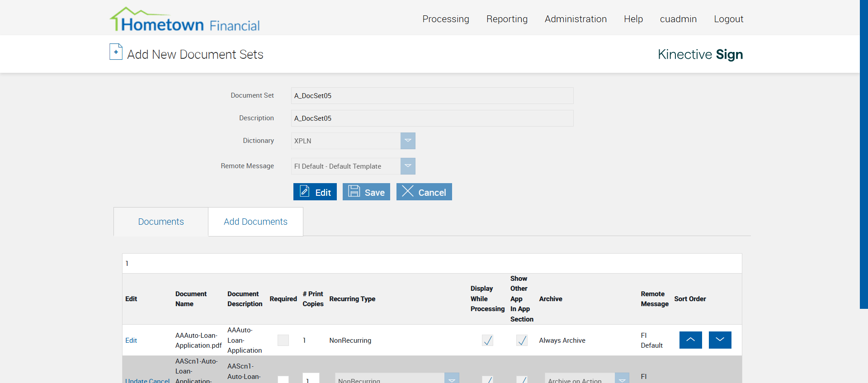The image size is (868, 383).
Task: Expand the Dictionary dropdown showing XPLN
Action: [x=408, y=141]
